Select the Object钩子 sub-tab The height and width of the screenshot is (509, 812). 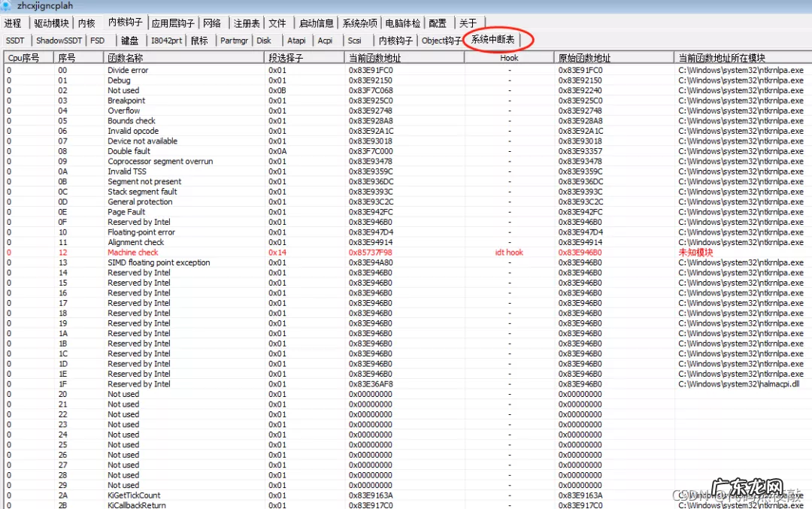tap(442, 41)
